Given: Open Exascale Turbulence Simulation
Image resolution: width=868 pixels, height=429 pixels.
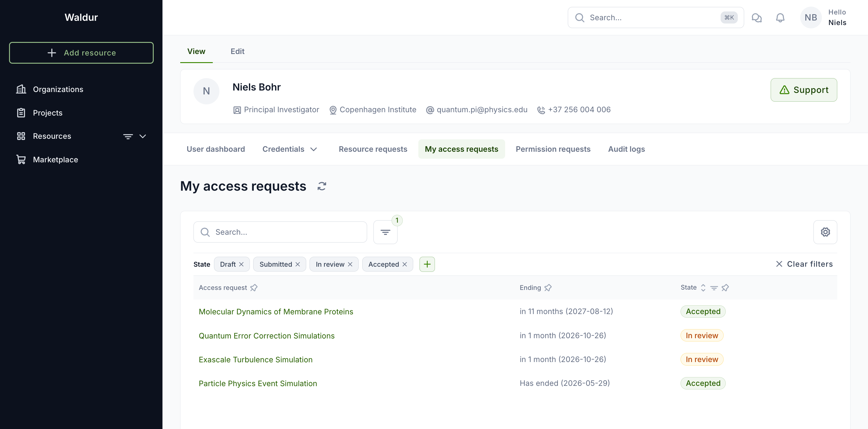Looking at the screenshot, I should (x=256, y=360).
